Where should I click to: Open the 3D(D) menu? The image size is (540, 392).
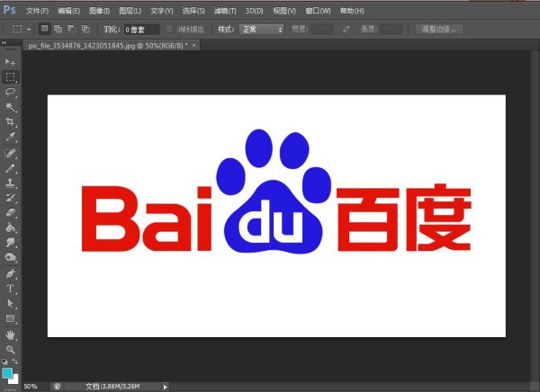(254, 11)
